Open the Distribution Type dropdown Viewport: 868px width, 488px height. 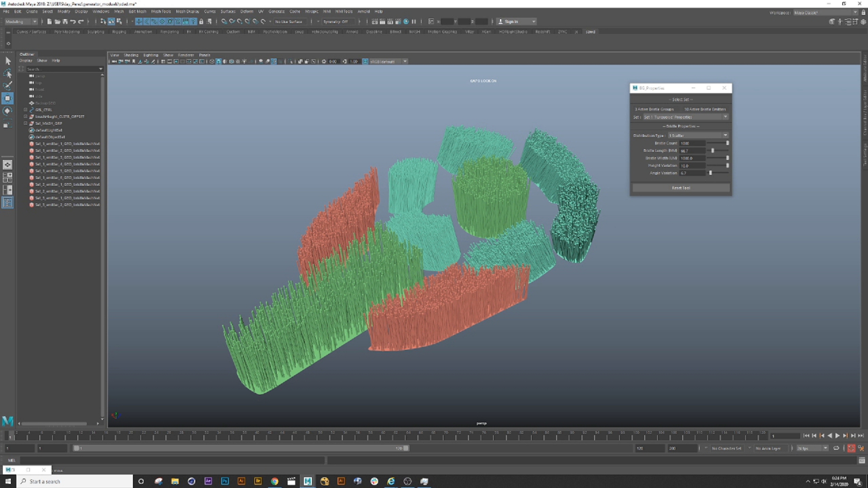point(698,136)
